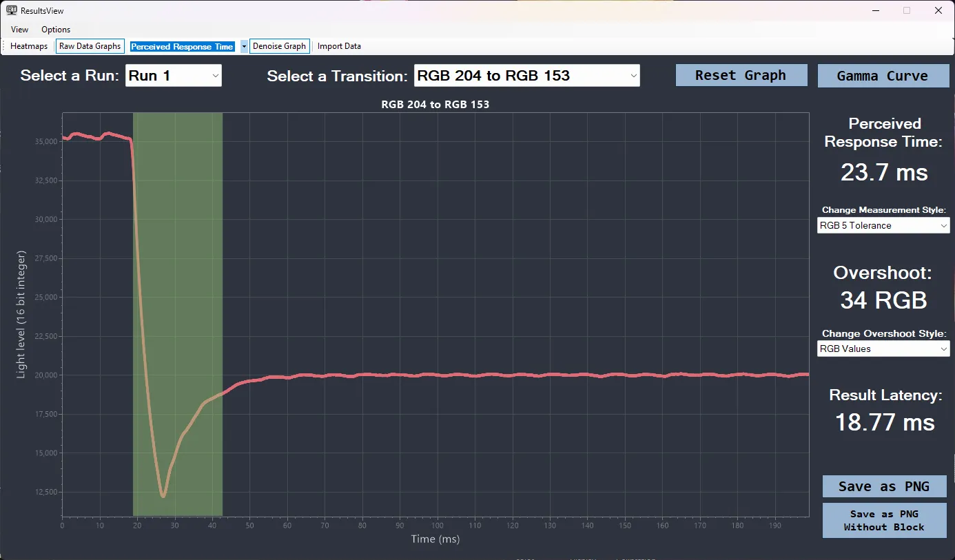Click the ResultsView app icon in title bar
Viewport: 955px width, 560px height.
[11, 10]
